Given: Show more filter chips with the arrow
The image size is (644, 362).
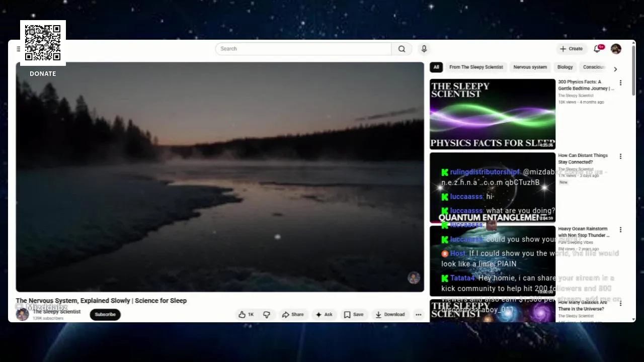Looking at the screenshot, I should click(615, 69).
